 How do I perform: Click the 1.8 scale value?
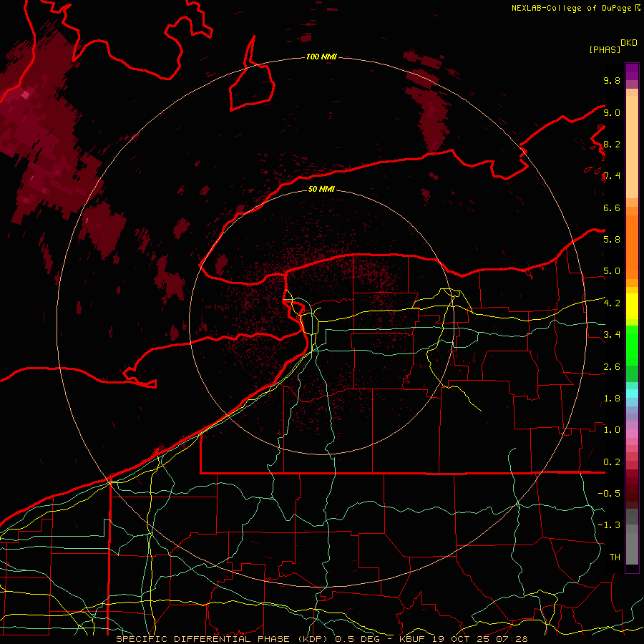point(612,399)
